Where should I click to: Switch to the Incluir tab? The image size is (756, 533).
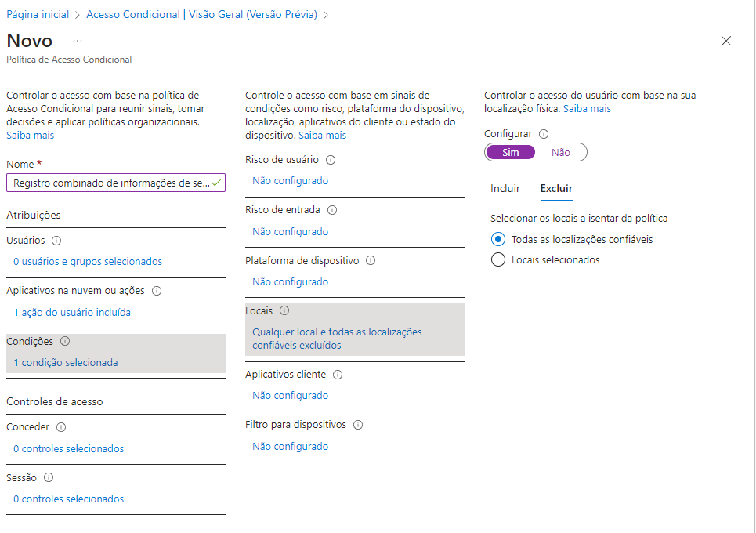pos(505,189)
